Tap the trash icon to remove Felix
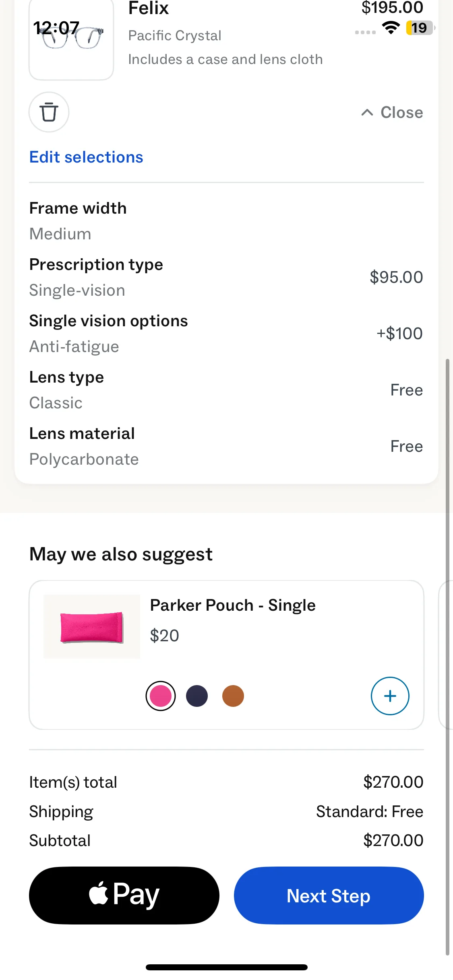The width and height of the screenshot is (453, 980). 49,112
